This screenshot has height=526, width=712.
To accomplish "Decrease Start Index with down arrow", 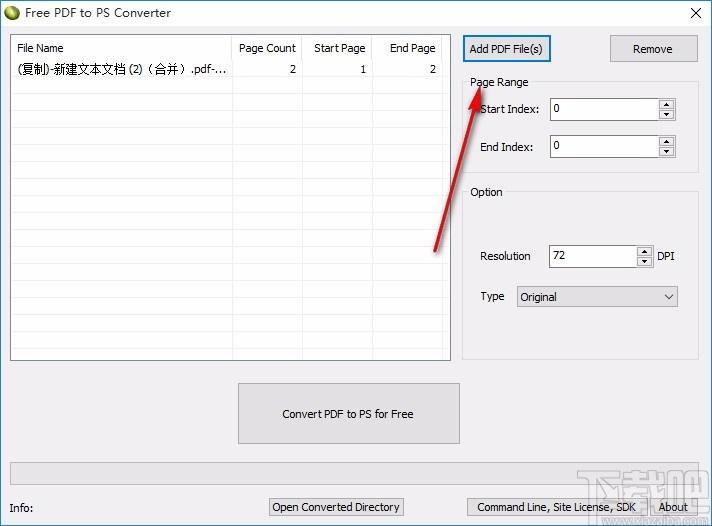I will (666, 114).
